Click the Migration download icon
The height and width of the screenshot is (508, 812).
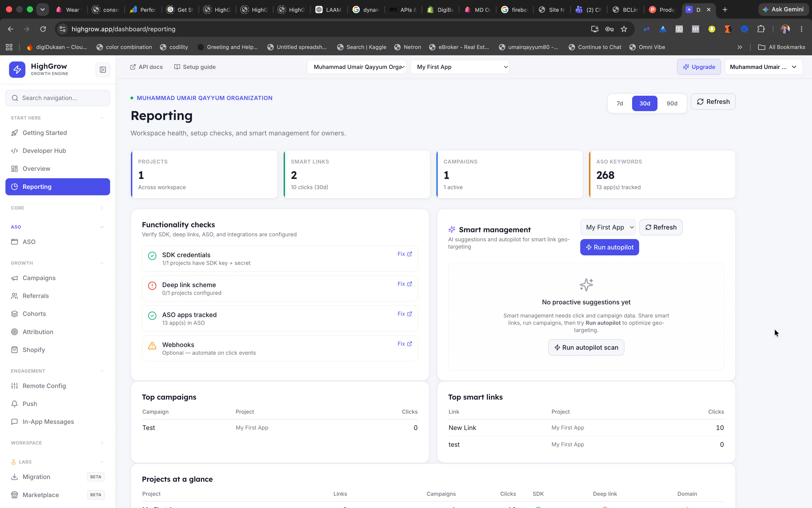14,477
